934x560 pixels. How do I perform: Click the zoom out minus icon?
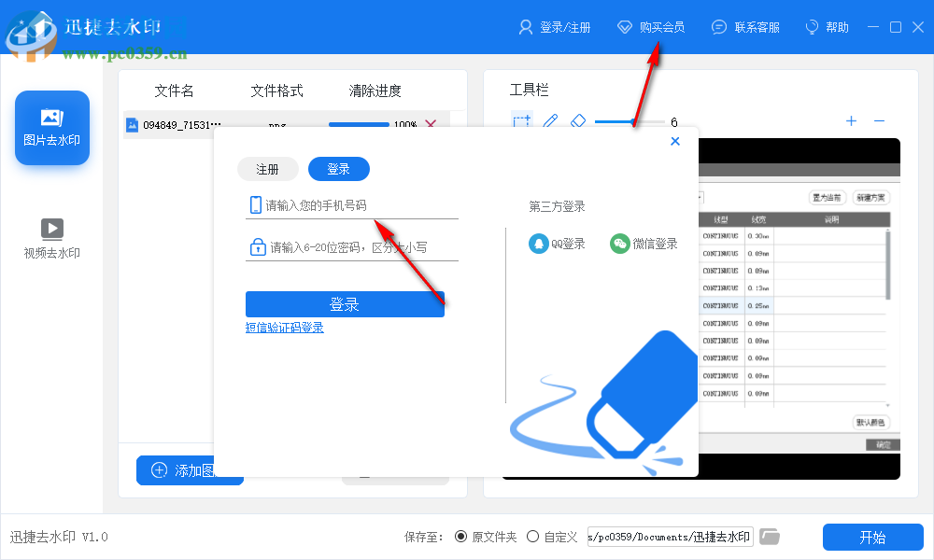(879, 121)
